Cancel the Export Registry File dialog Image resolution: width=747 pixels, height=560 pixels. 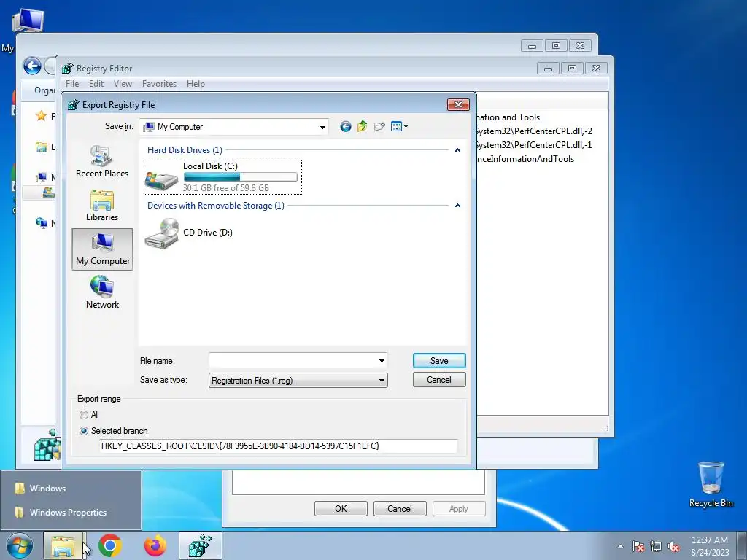(439, 380)
